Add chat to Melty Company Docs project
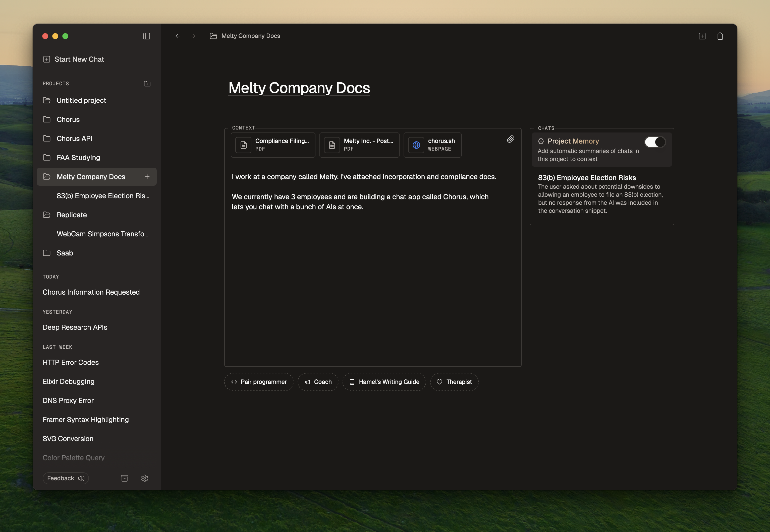Image resolution: width=770 pixels, height=532 pixels. point(147,177)
